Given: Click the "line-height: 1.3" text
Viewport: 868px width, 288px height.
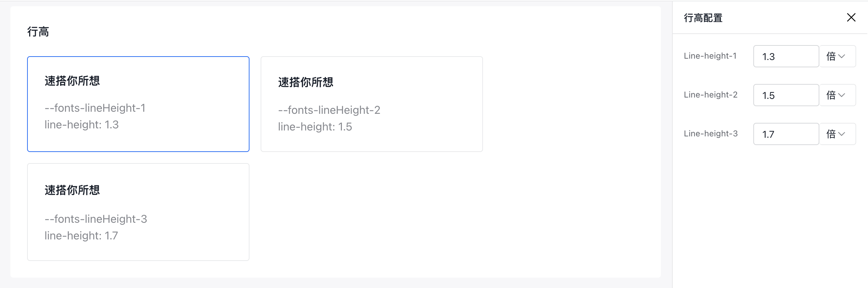Looking at the screenshot, I should [82, 125].
